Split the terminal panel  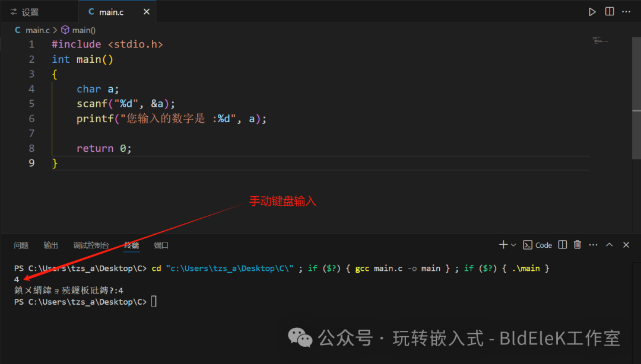click(x=563, y=245)
